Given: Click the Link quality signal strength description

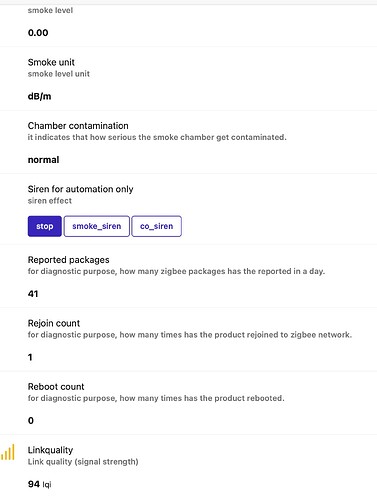Looking at the screenshot, I should click(x=83, y=462).
